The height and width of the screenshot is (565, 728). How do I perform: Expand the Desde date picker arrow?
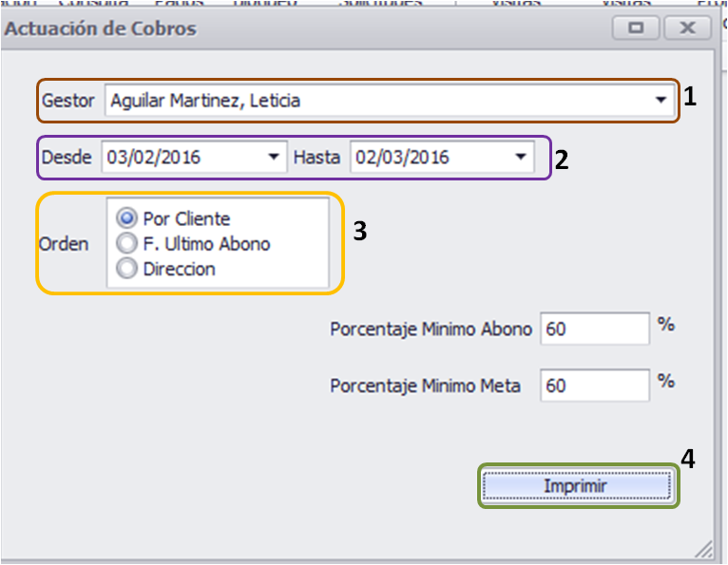pyautogui.click(x=274, y=158)
